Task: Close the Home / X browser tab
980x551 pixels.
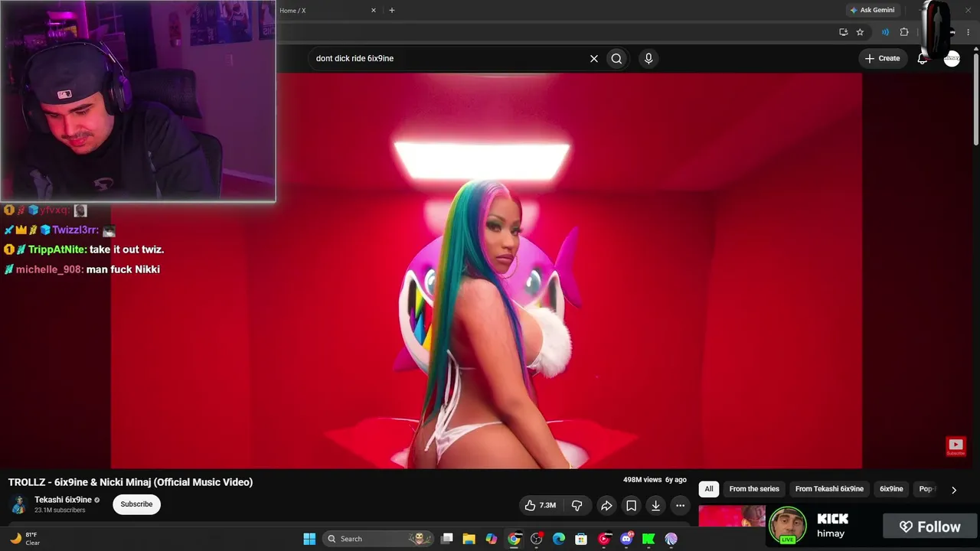Action: click(374, 11)
